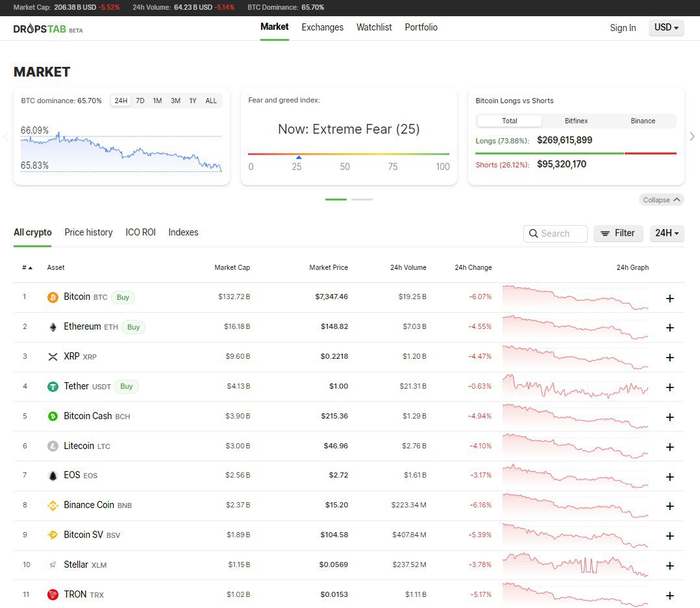
Task: Select ALL dominance chart range
Action: [x=211, y=101]
